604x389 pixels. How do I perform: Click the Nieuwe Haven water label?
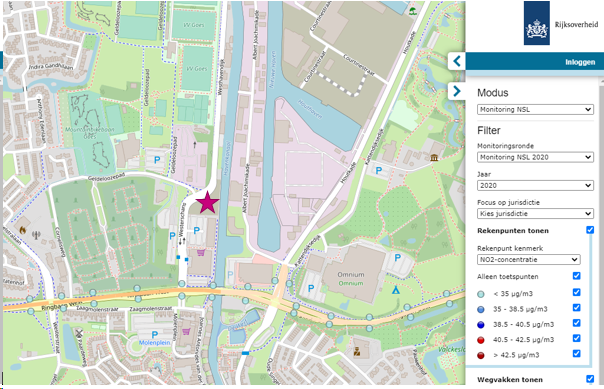(273, 69)
